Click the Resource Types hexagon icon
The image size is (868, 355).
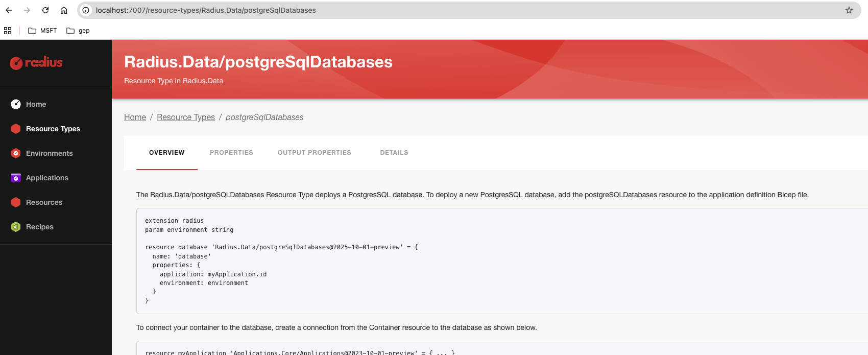pos(16,129)
